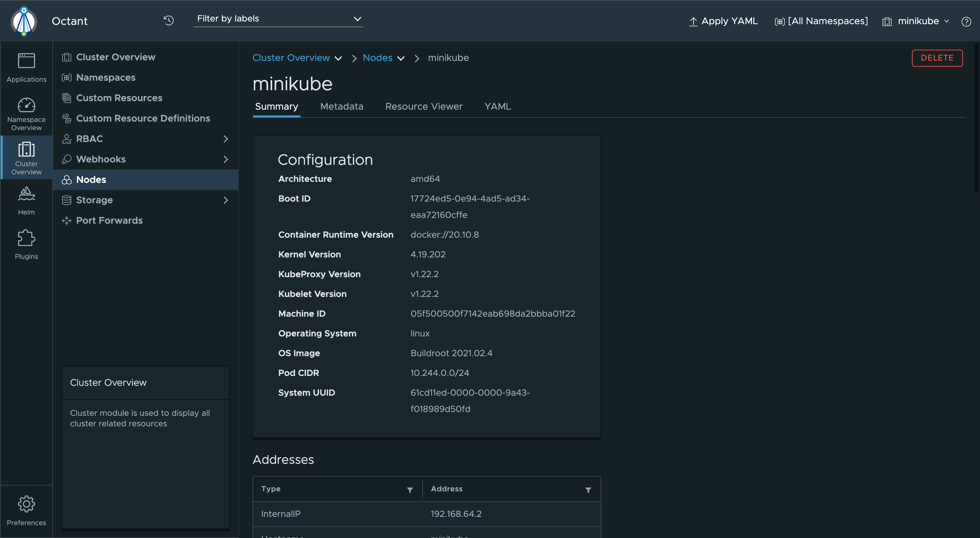Expand the Storage submenu chevron
Viewport: 980px width, 538px height.
point(226,200)
